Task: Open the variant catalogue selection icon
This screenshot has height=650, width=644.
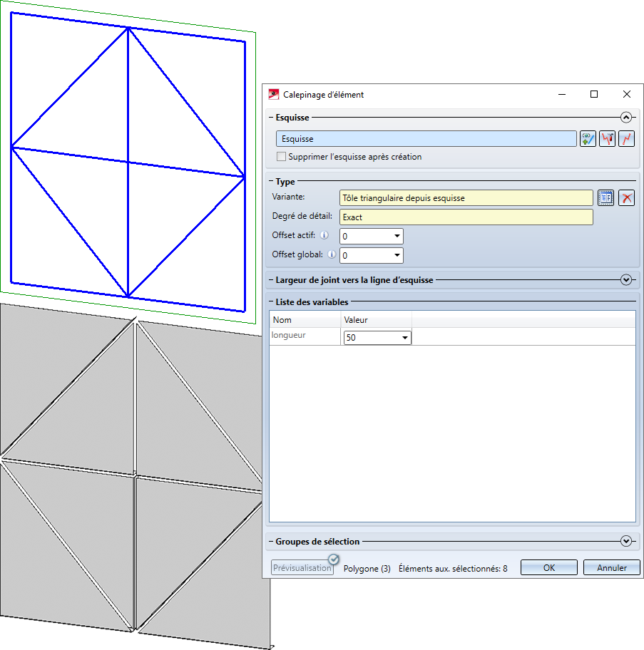Action: click(606, 198)
